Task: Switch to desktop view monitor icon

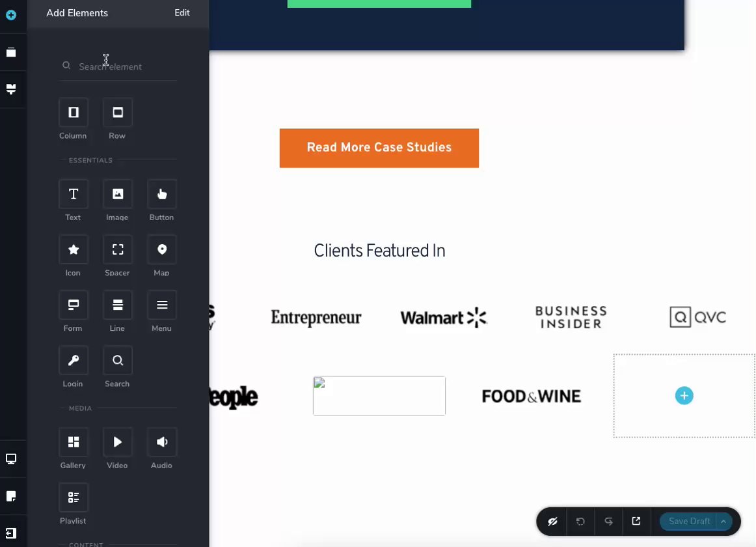Action: coord(11,458)
